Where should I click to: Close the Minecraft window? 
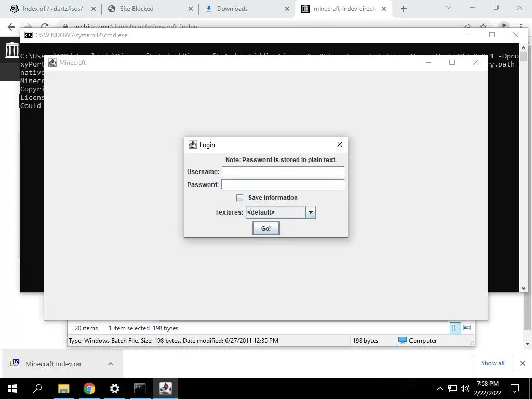click(x=476, y=62)
